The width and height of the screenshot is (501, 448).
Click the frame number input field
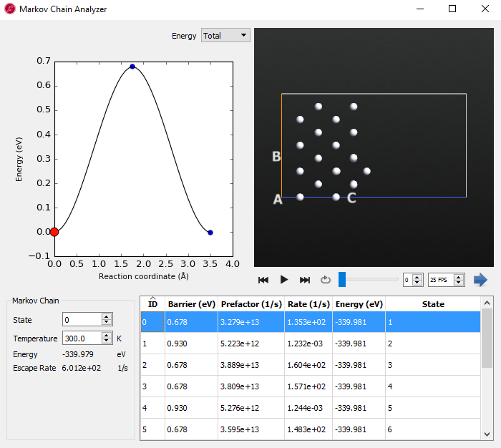(408, 280)
